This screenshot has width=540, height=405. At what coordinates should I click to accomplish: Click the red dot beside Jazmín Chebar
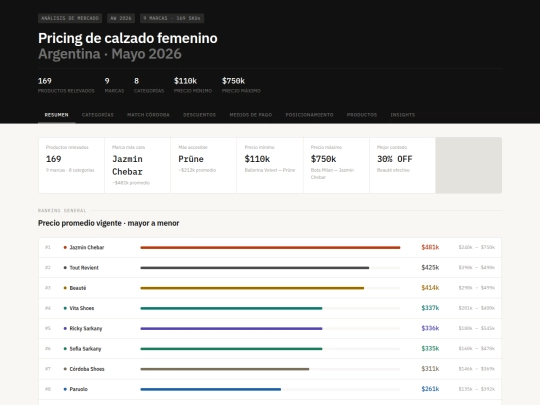[65, 247]
